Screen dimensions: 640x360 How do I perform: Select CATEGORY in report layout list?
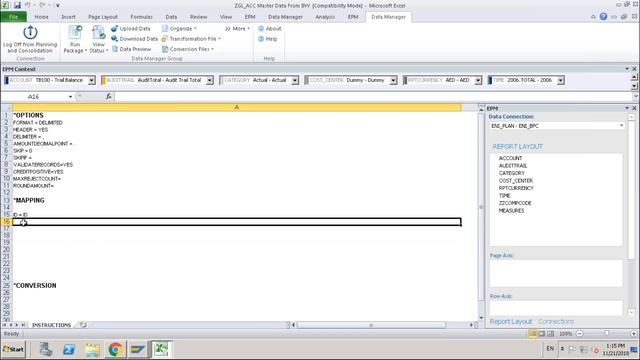pos(511,173)
